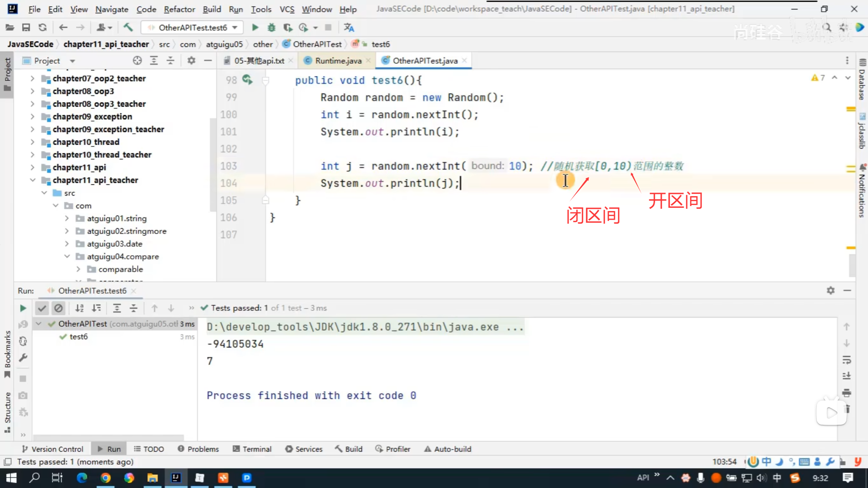Expand the chapter11_api folder
The height and width of the screenshot is (488, 868).
click(x=33, y=168)
